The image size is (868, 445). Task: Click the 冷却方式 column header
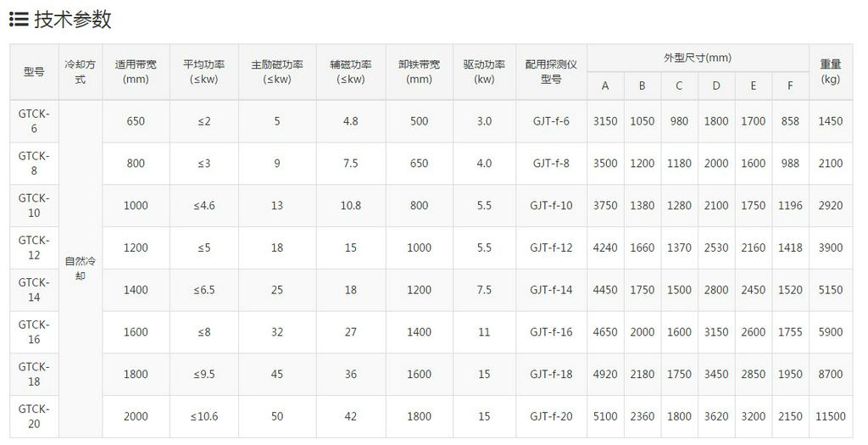pos(81,72)
